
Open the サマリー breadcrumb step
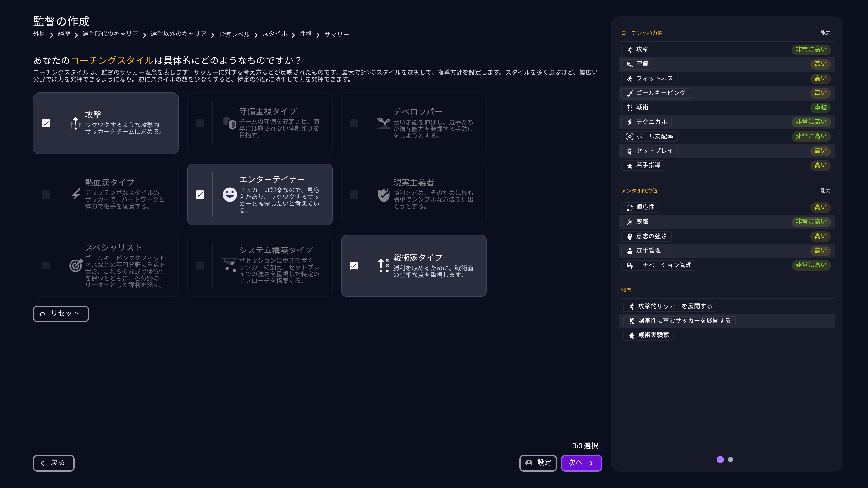[x=336, y=34]
